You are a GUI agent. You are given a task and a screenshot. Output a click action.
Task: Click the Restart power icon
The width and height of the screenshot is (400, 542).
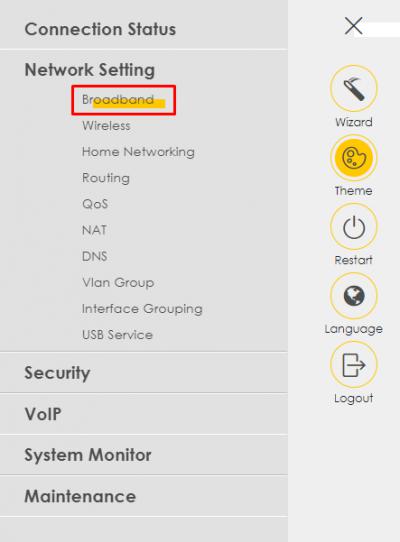coord(353,226)
